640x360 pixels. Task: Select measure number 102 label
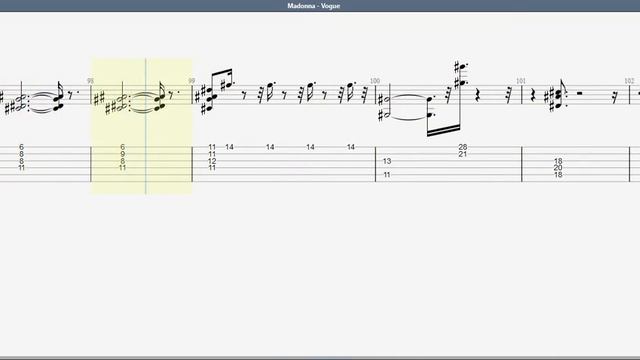(x=629, y=81)
